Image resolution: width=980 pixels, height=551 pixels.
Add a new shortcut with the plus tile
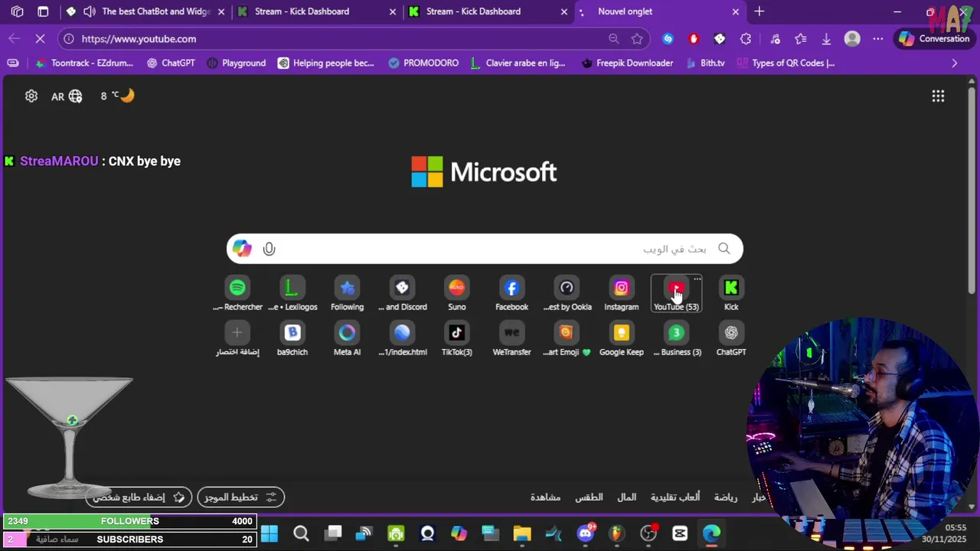(x=237, y=340)
